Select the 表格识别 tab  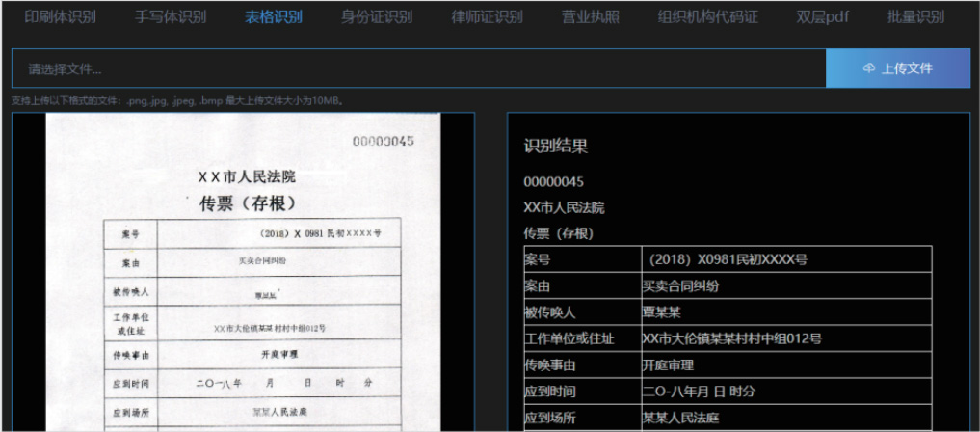tap(273, 17)
